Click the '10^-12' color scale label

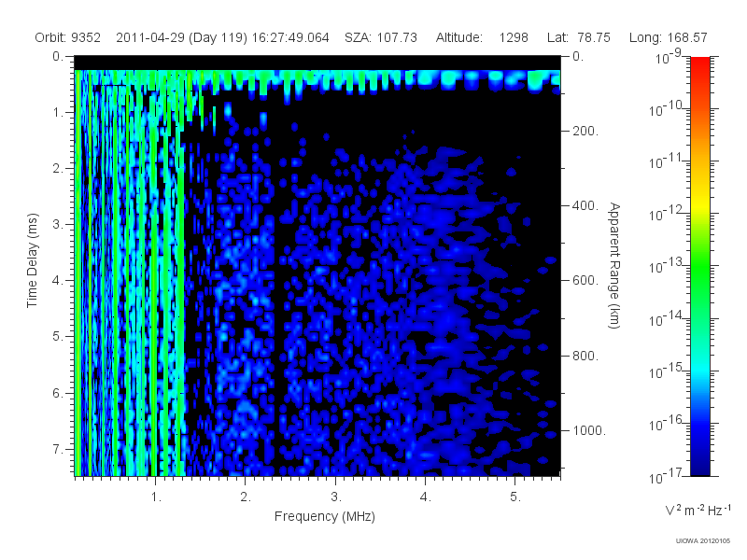(x=665, y=214)
